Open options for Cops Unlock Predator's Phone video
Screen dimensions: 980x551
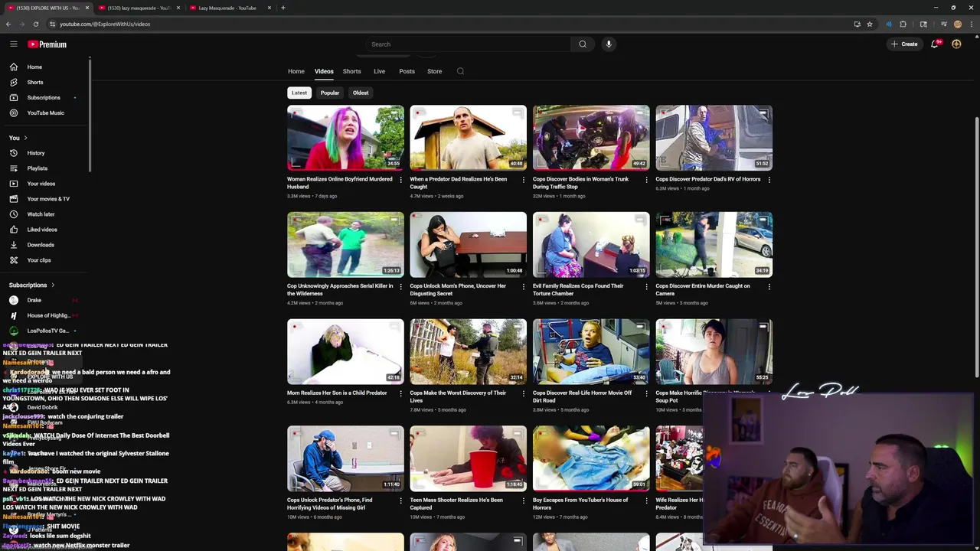400,501
